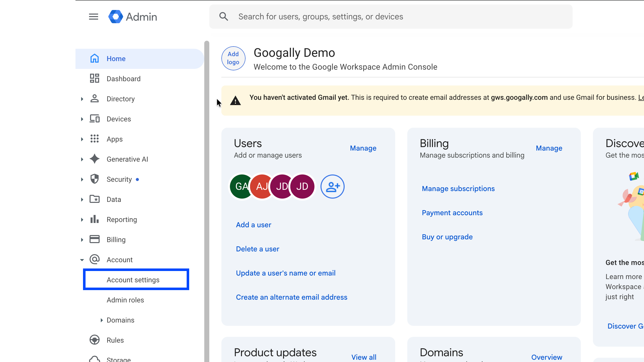Click the add user icon button
Viewport: 644px width, 362px height.
coord(332,187)
